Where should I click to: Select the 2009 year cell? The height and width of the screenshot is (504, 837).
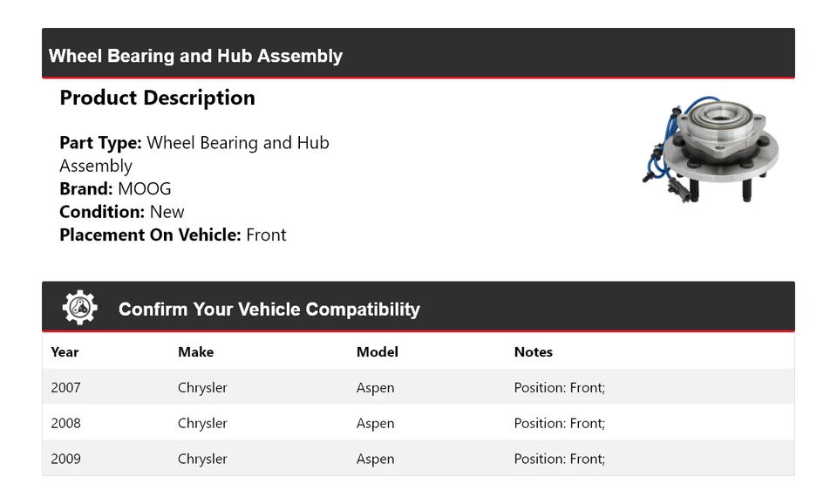point(65,460)
